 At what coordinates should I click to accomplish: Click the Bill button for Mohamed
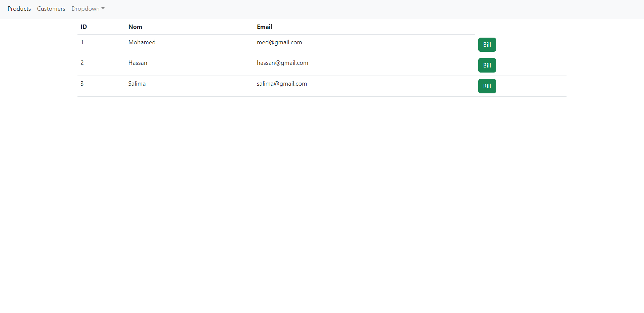click(487, 44)
